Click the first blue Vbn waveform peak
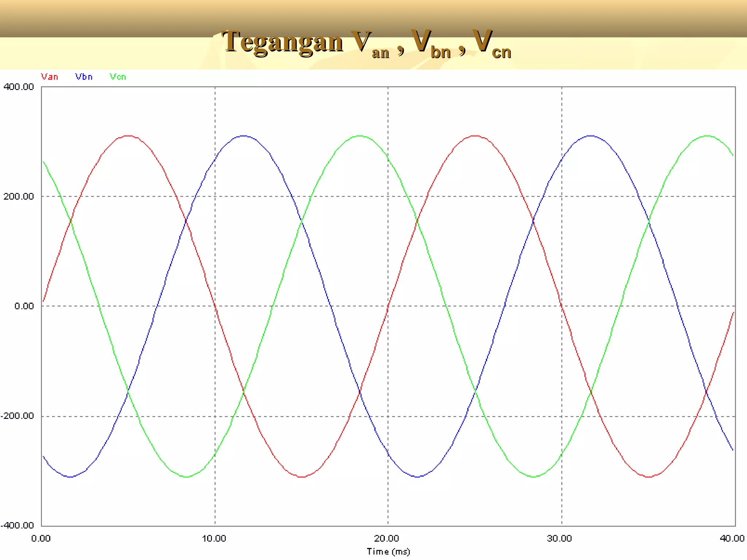Viewport: 747px width, 560px height. click(243, 136)
